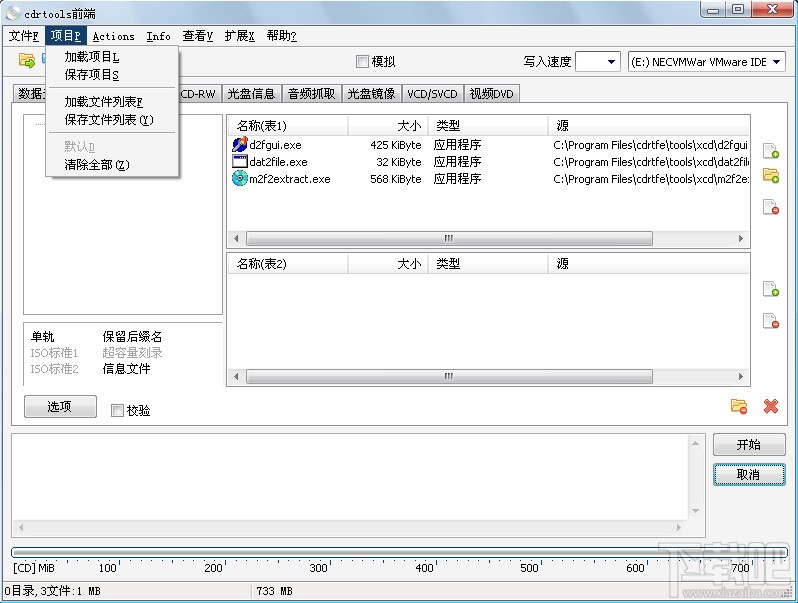
Task: Click the open project folder icon in toolbar
Action: pos(26,61)
